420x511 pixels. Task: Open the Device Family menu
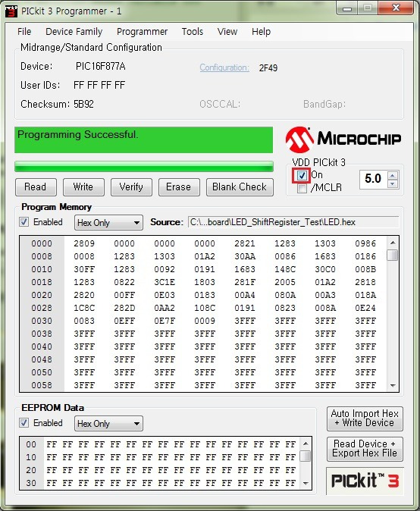pos(74,32)
